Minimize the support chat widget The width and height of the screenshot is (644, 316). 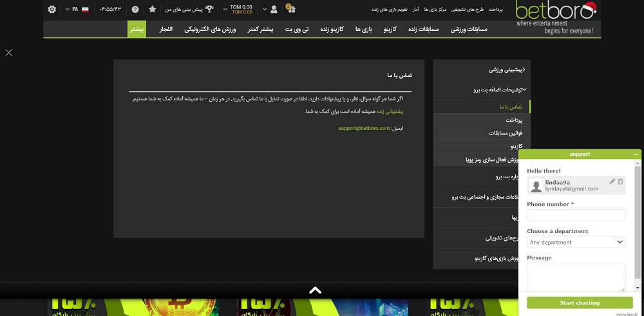point(636,154)
